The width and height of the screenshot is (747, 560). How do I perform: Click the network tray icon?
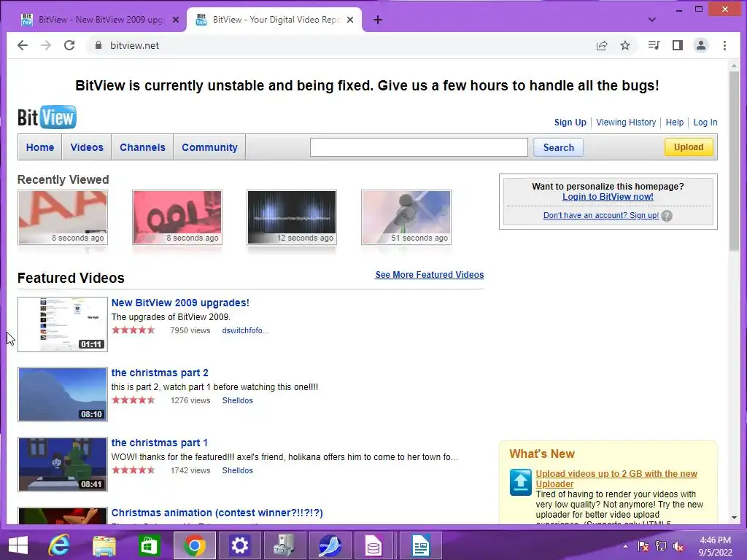point(661,546)
